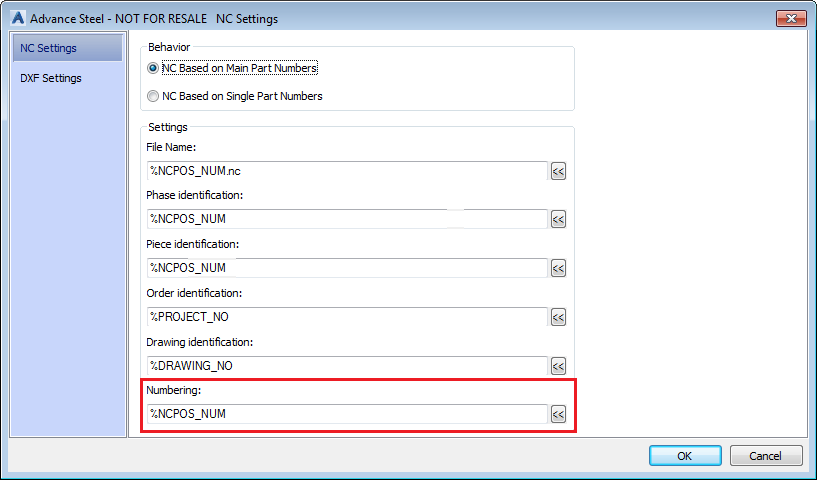Open token picker beside File Name field
This screenshot has width=817, height=480.
(558, 171)
